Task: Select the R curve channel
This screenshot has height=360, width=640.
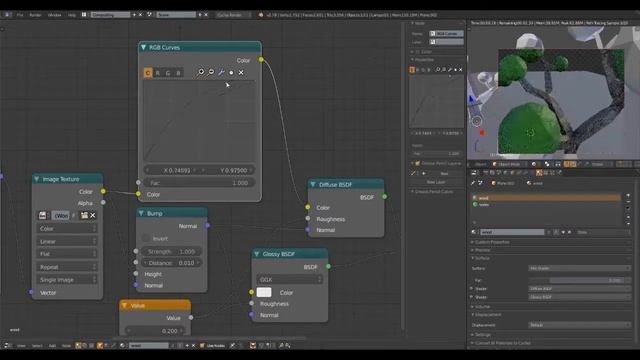Action: [158, 73]
